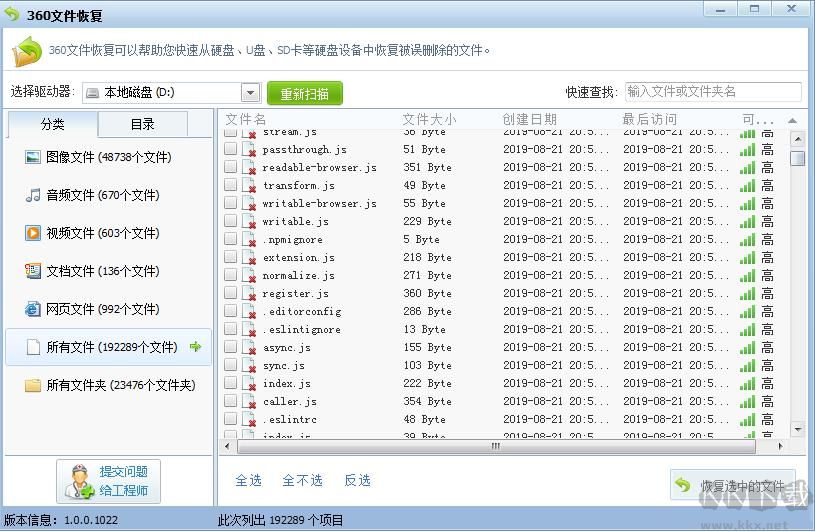
Task: Click the all files blank page icon
Action: [33, 347]
